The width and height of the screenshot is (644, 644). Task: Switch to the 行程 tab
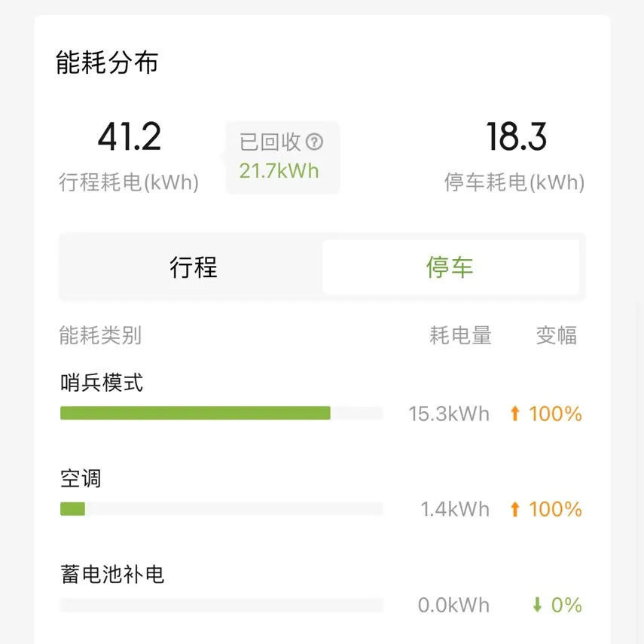[x=194, y=267]
